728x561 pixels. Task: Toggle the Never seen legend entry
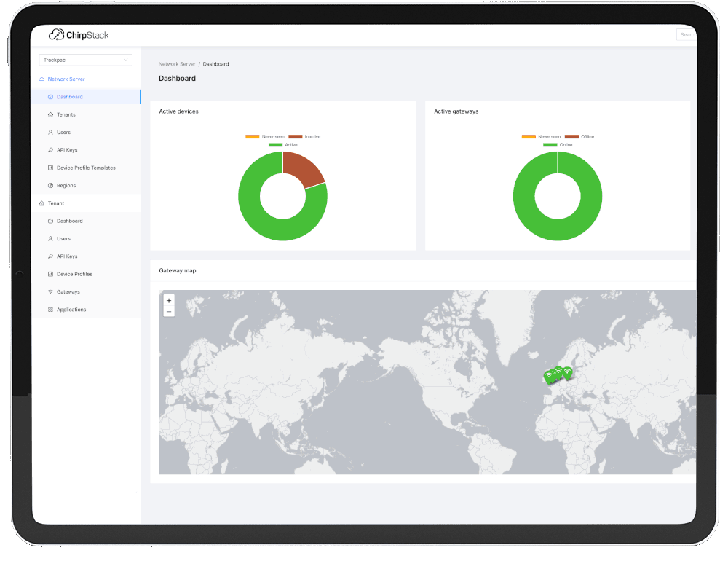click(x=263, y=136)
